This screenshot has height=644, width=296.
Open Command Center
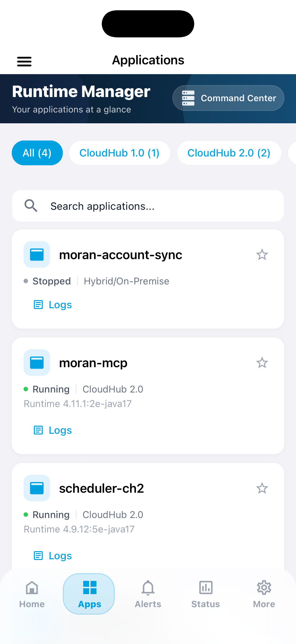click(x=228, y=98)
